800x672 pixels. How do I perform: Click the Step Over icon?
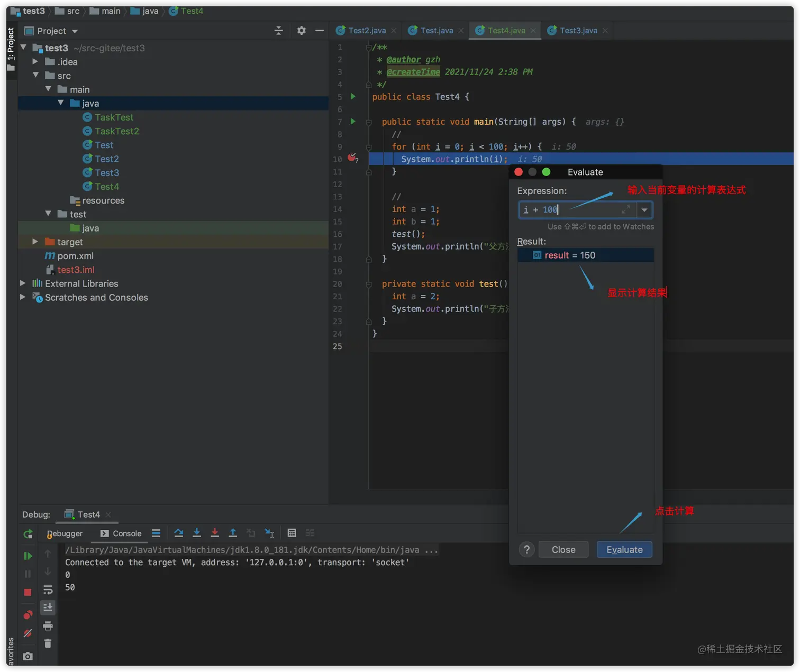point(179,533)
